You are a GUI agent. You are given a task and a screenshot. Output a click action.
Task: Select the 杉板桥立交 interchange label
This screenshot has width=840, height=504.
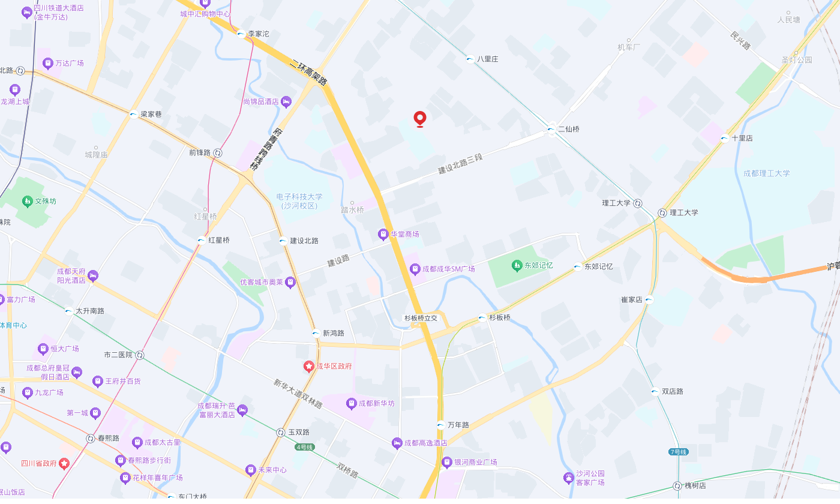(421, 319)
